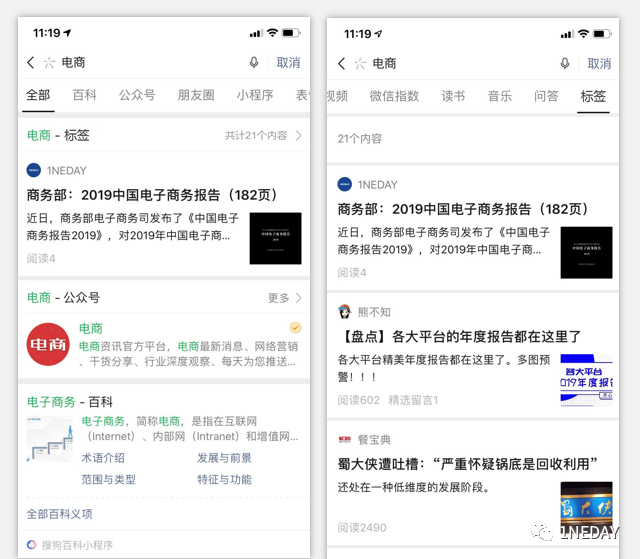Screen dimensions: 640x559
Task: Tap back arrow in left phone screen
Action: pyautogui.click(x=31, y=62)
